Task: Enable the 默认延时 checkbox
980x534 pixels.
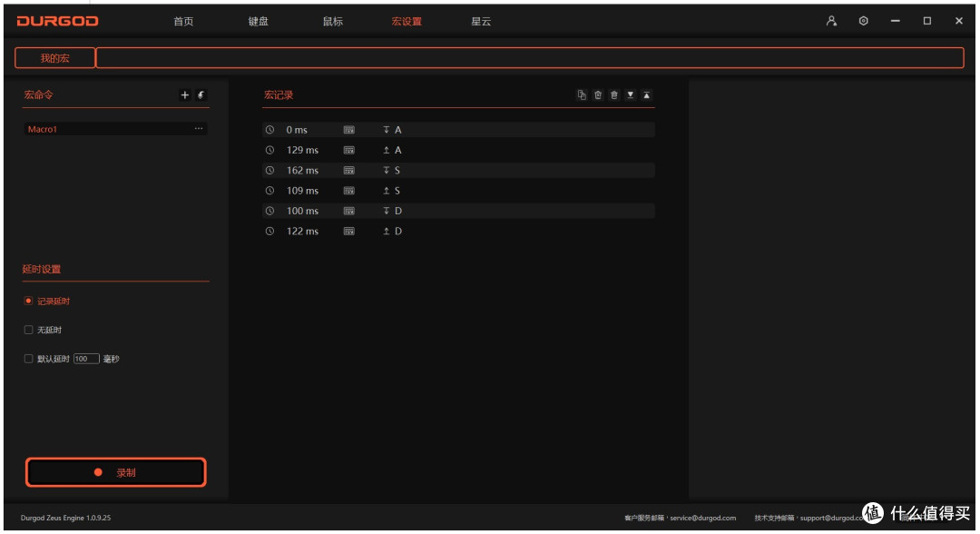Action: [x=28, y=359]
